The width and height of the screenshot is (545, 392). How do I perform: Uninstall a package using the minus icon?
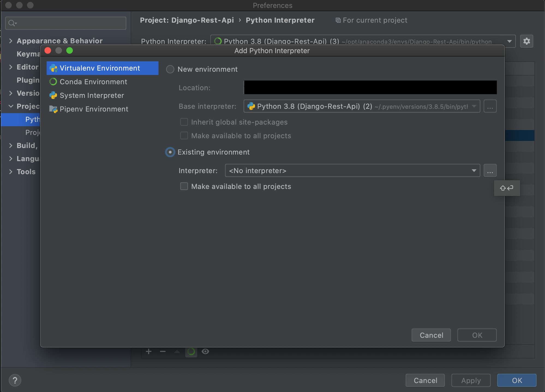[x=163, y=352]
